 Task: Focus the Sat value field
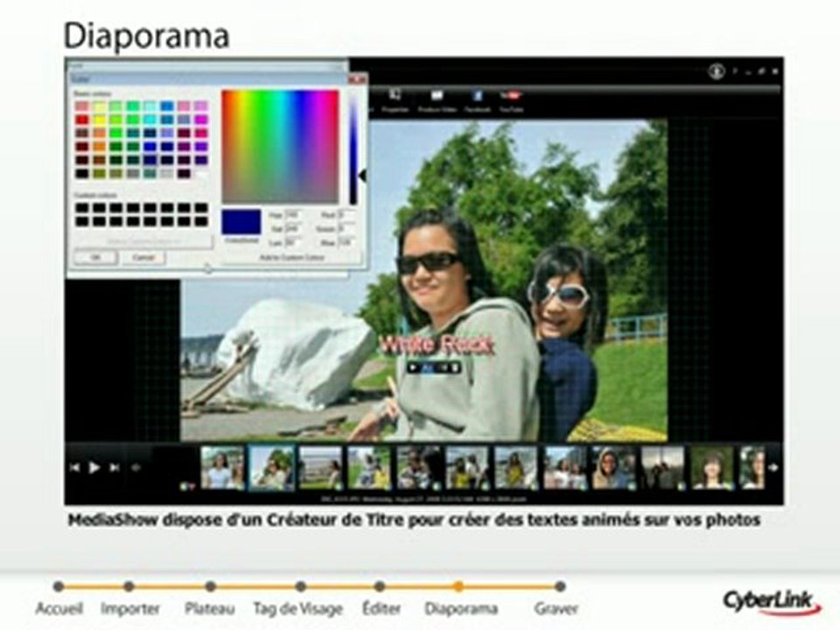click(294, 228)
